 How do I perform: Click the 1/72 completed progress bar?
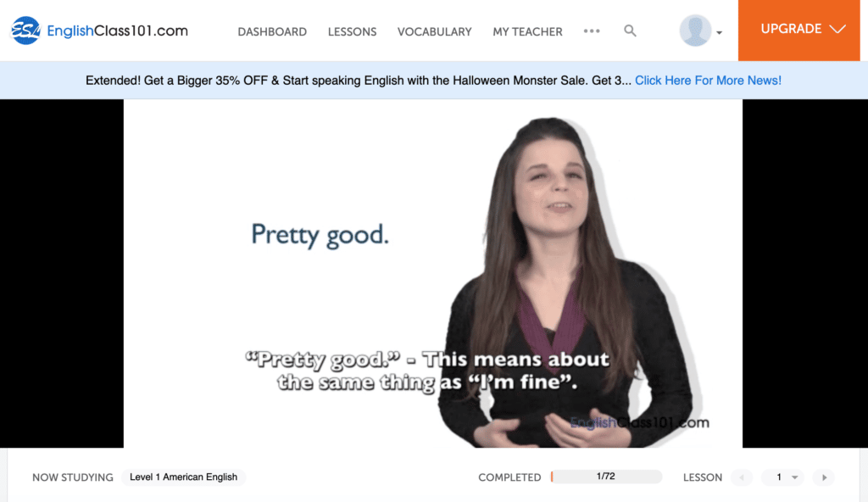tap(606, 477)
